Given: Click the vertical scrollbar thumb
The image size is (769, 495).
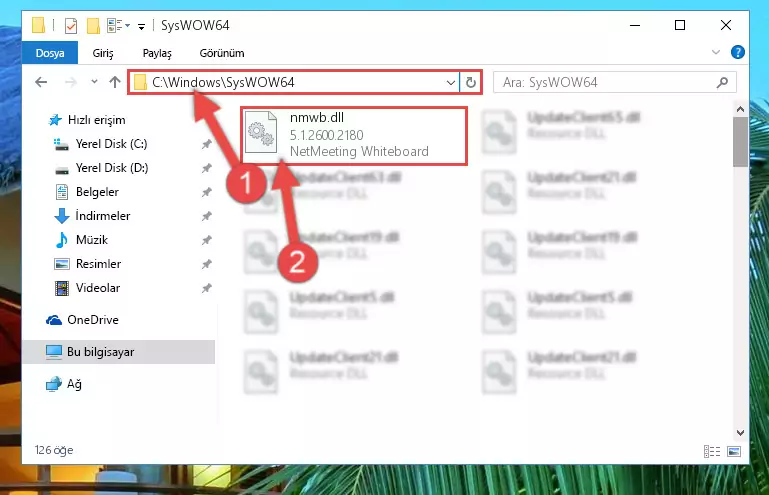Looking at the screenshot, I should (x=740, y=142).
